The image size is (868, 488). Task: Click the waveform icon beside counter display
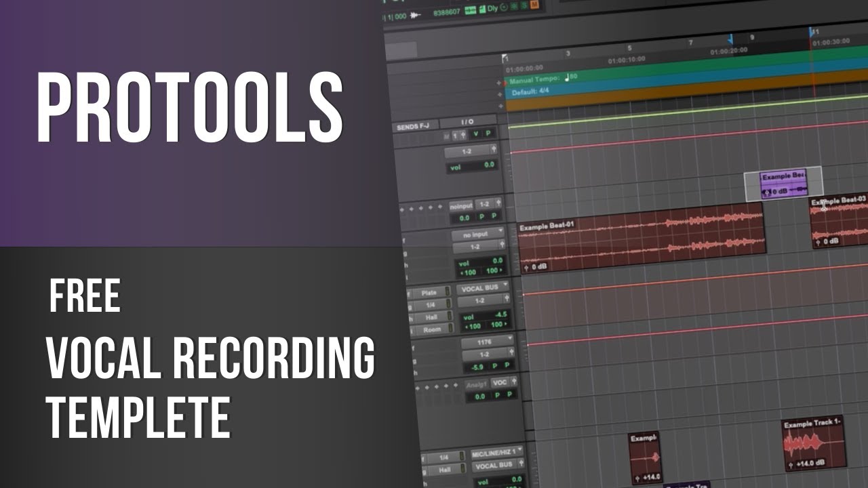[x=416, y=14]
